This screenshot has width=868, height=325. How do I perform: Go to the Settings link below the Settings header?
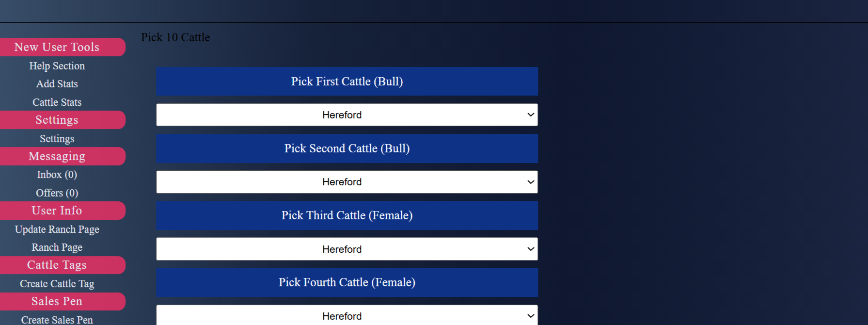[57, 139]
